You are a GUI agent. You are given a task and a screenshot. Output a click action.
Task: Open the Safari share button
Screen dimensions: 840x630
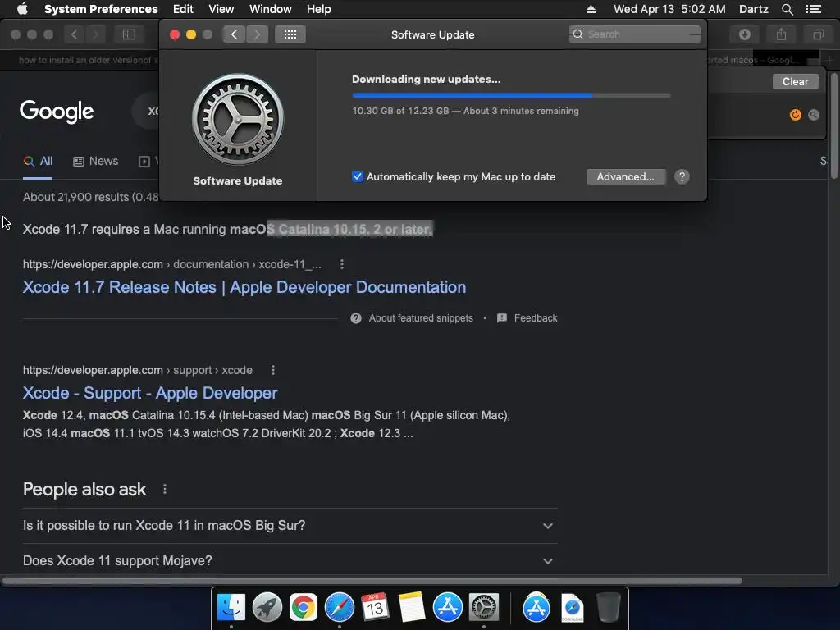pos(782,34)
